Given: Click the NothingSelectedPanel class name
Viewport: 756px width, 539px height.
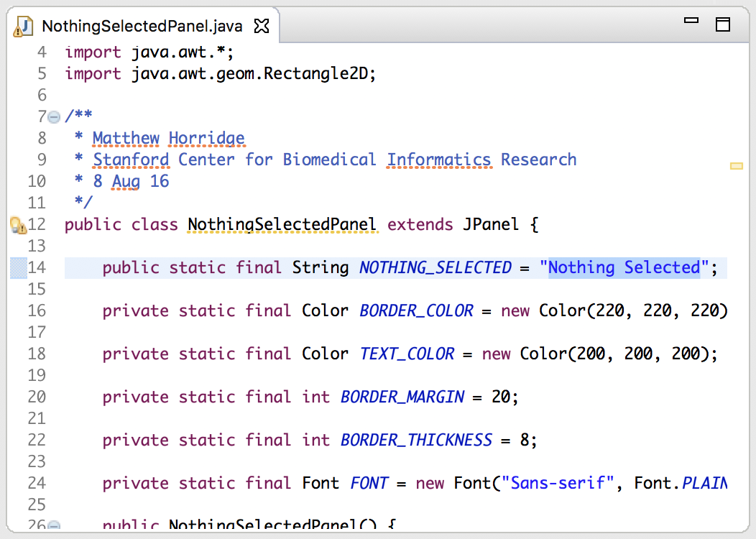Looking at the screenshot, I should pos(282,225).
